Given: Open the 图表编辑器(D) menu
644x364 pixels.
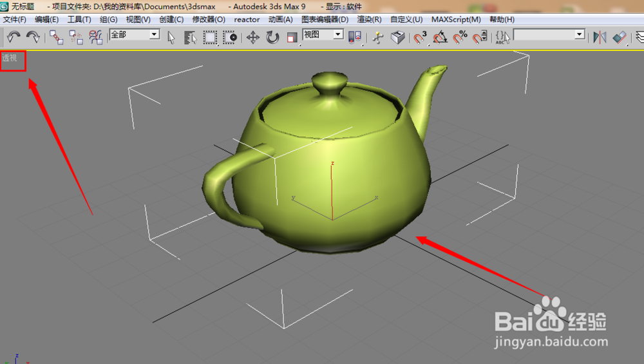Looking at the screenshot, I should 325,19.
